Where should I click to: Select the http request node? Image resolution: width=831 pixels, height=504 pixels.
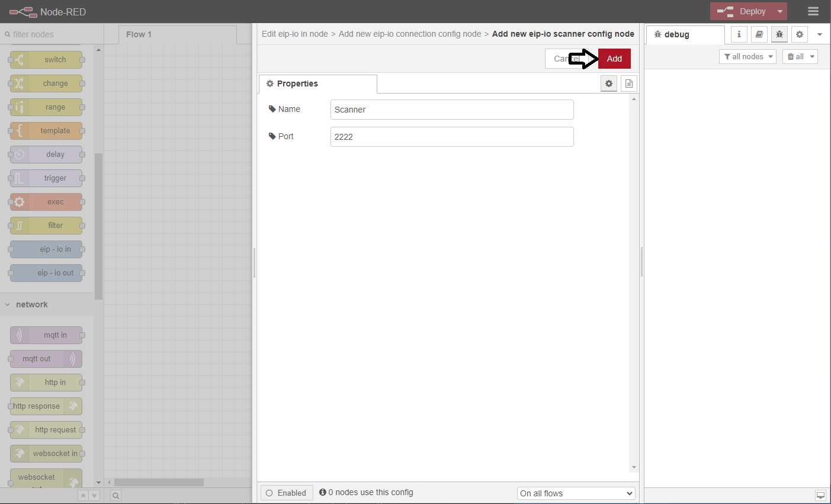[46, 430]
